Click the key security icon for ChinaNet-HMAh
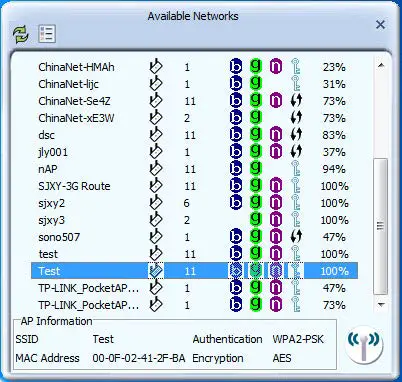402x382 pixels. pos(296,67)
